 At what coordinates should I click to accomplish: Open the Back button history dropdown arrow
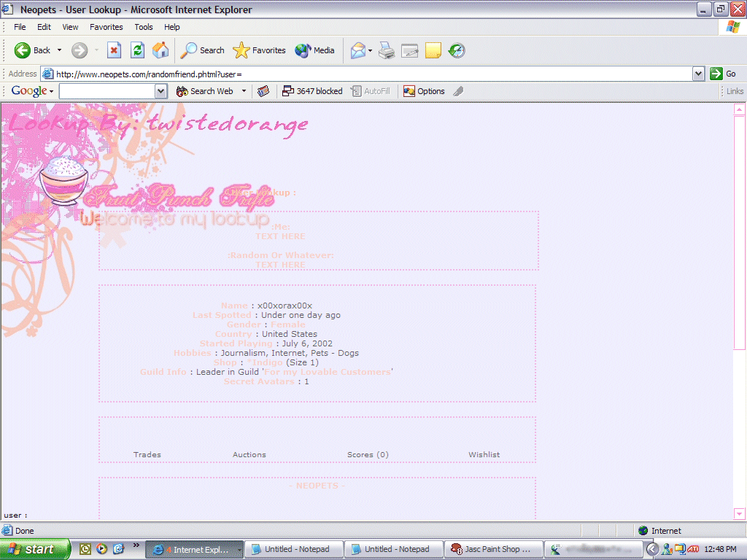click(60, 50)
